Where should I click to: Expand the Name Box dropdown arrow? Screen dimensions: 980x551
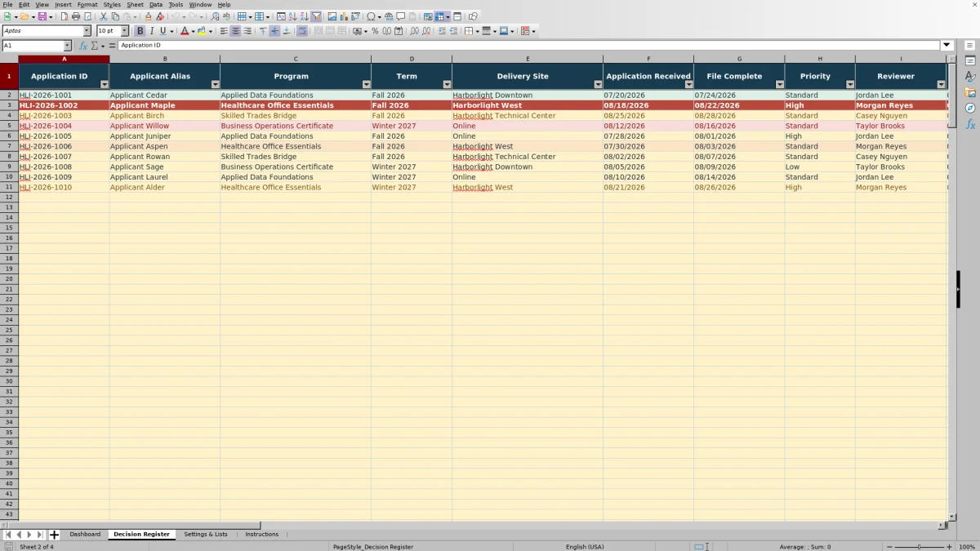coord(67,46)
